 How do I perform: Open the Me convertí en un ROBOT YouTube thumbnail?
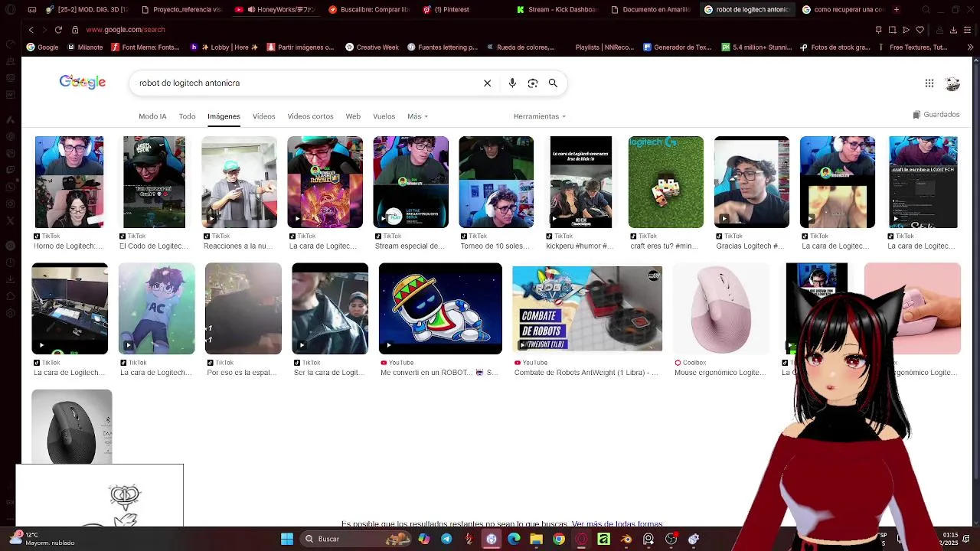pyautogui.click(x=440, y=308)
